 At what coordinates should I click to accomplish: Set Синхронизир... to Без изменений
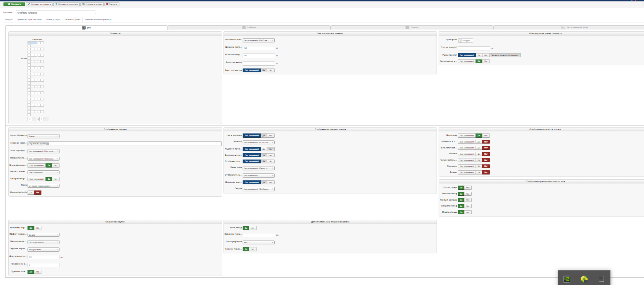click(x=37, y=179)
